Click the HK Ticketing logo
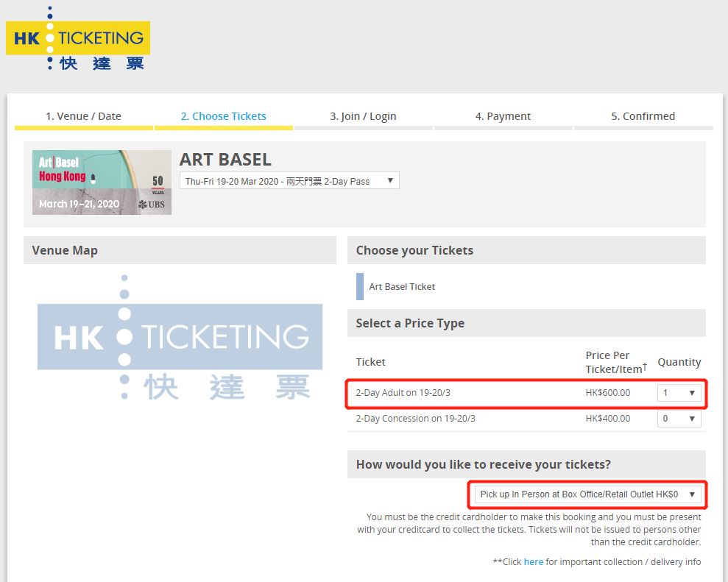Viewport: 728px width, 582px height. click(77, 38)
